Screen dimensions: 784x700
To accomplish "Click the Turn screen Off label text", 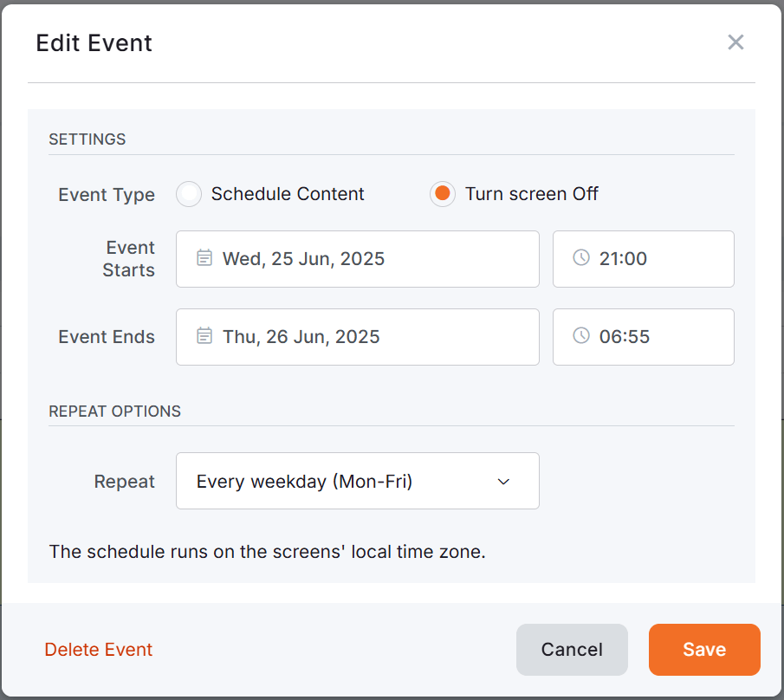I will 532,194.
